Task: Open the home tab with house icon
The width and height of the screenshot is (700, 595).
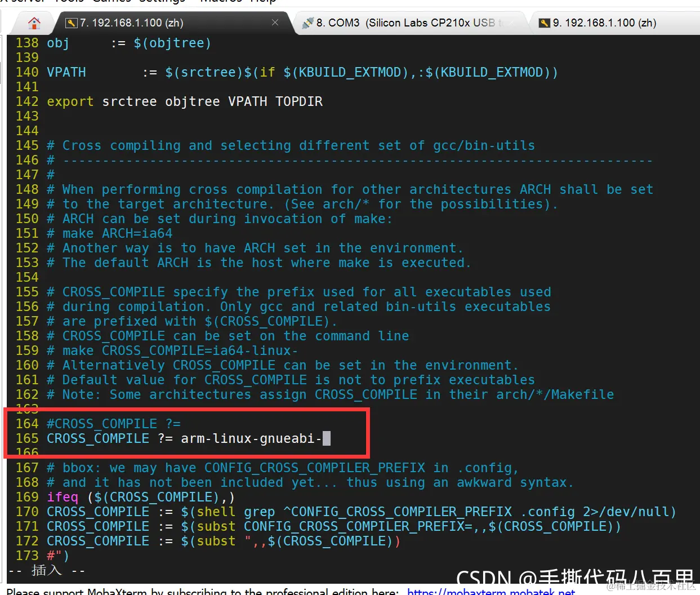Action: click(x=34, y=23)
